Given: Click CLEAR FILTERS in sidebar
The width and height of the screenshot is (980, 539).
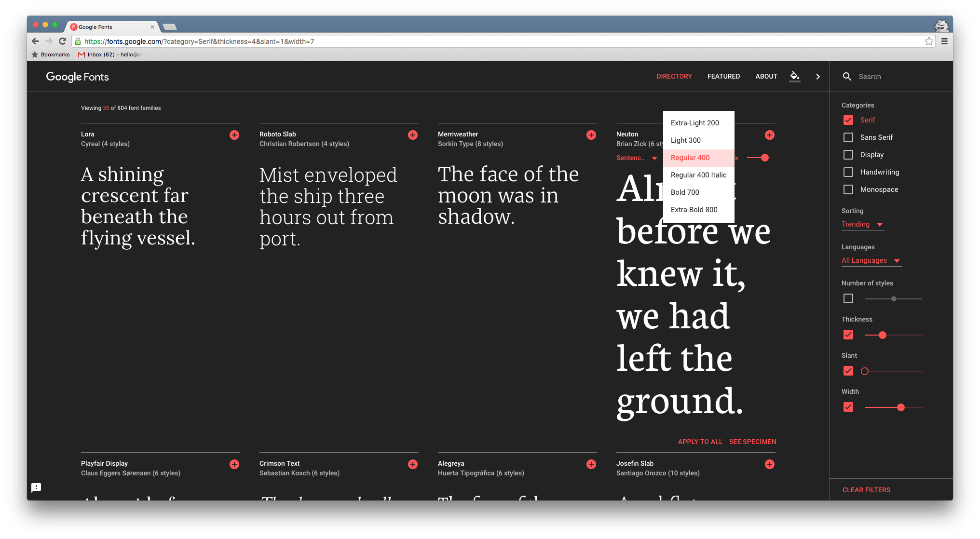Looking at the screenshot, I should coord(866,490).
